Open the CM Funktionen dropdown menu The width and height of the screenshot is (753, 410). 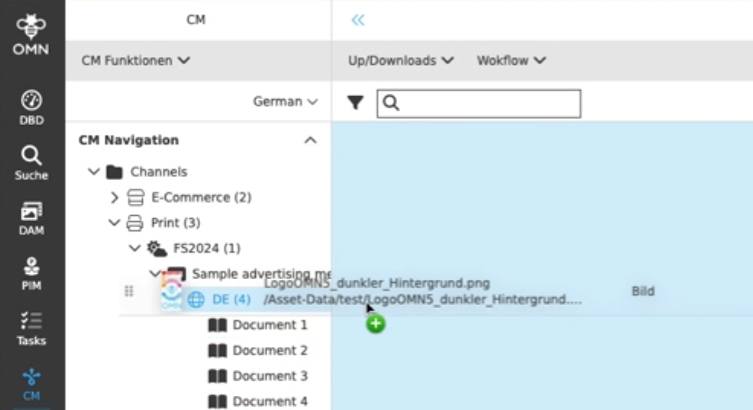136,60
